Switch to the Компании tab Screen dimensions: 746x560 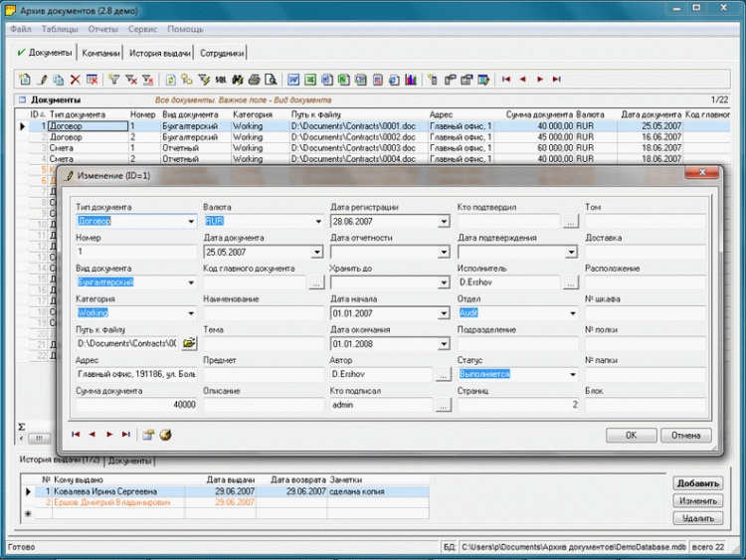pos(101,54)
